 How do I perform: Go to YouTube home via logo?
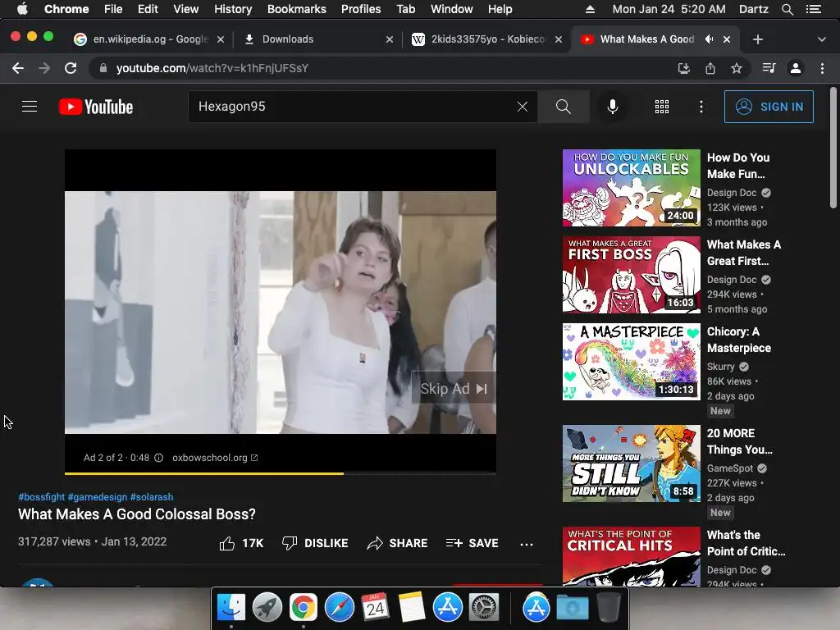96,107
